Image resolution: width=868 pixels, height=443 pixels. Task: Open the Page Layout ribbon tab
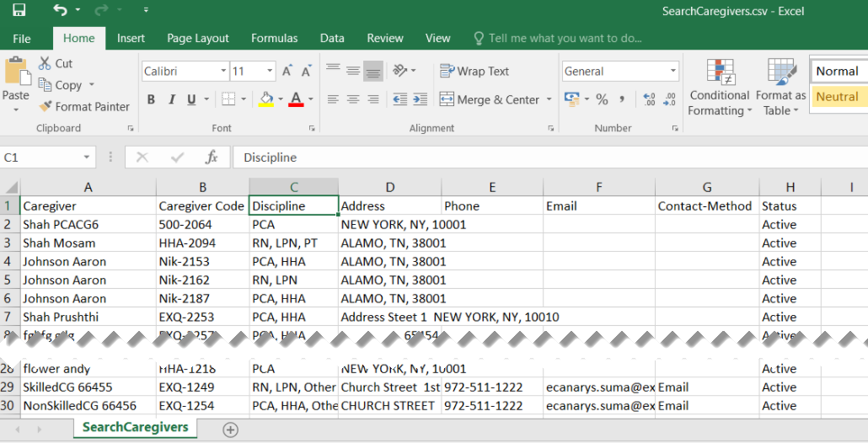pos(198,38)
